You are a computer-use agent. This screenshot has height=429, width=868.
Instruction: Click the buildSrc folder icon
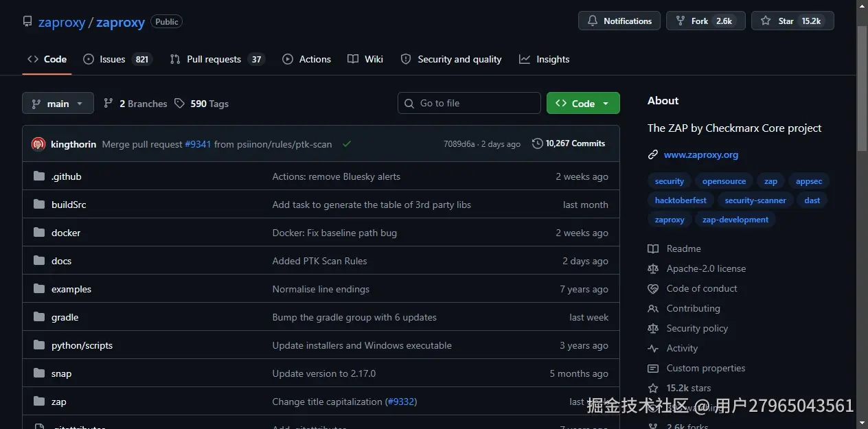click(39, 205)
